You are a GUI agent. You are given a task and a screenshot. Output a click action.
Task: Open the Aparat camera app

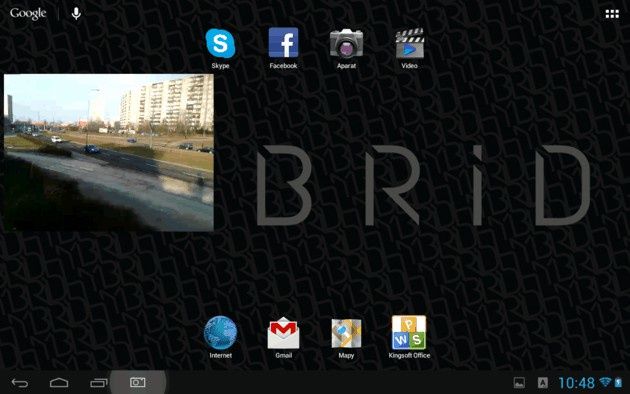click(x=346, y=43)
